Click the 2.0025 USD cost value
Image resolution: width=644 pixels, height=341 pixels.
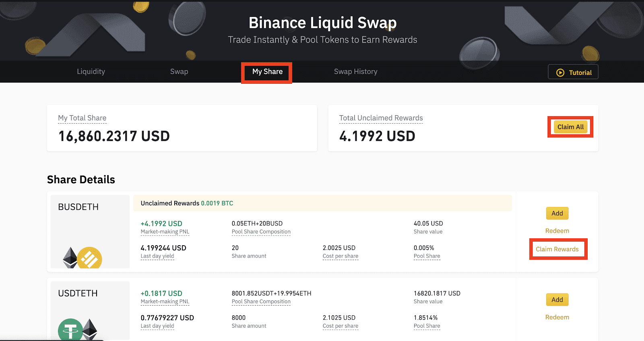339,248
